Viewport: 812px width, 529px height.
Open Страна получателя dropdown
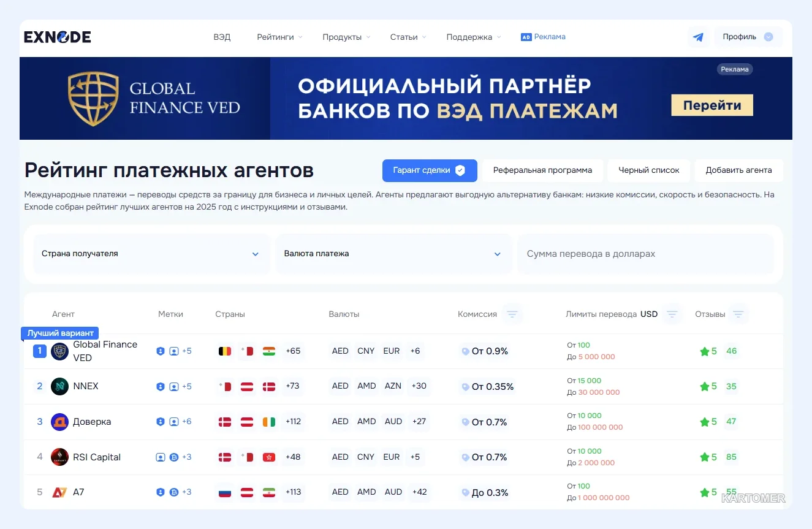click(x=151, y=254)
